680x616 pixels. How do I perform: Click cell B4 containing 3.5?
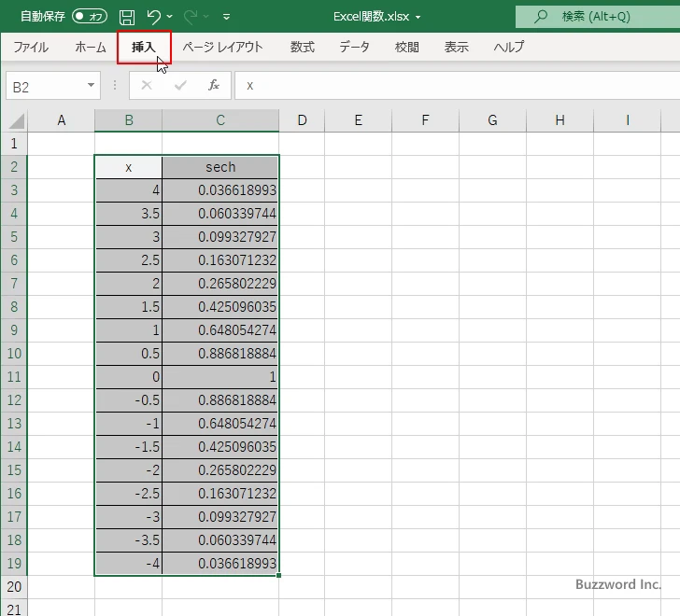128,214
